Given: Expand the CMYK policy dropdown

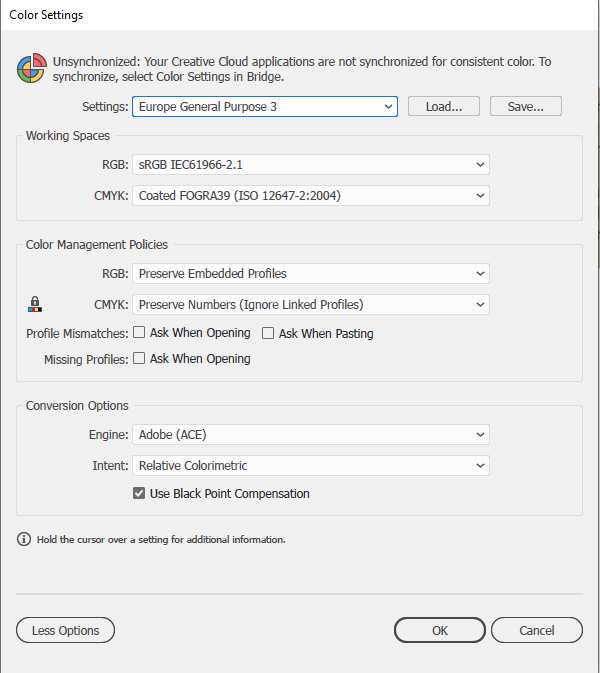Looking at the screenshot, I should (310, 304).
